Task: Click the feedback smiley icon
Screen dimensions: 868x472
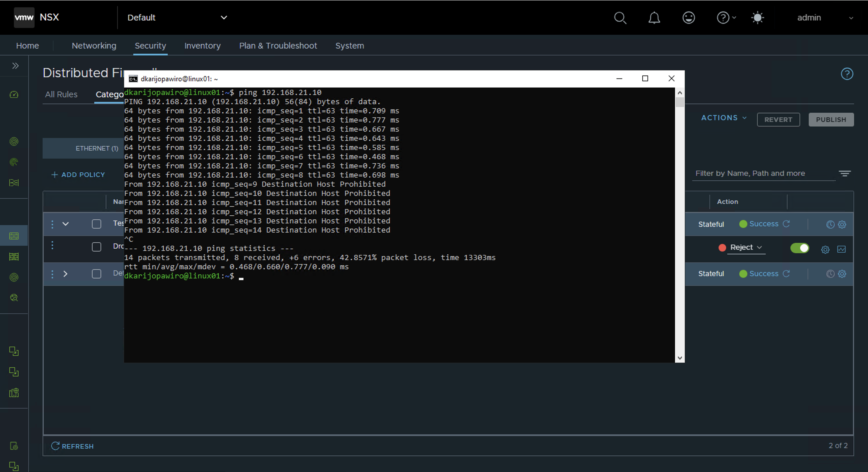Action: click(x=689, y=18)
